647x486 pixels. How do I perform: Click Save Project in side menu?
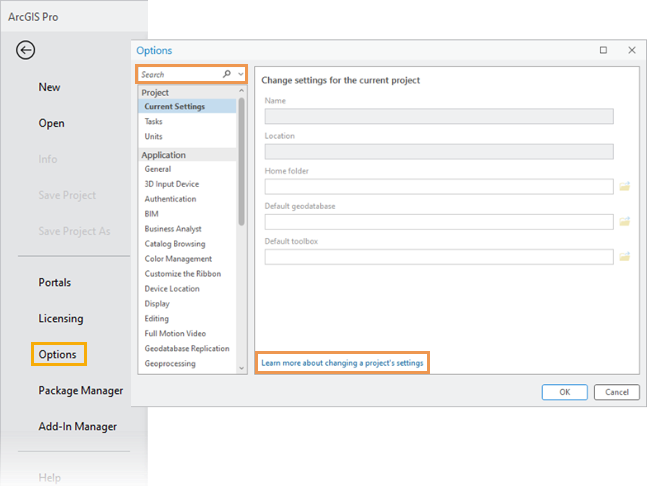[67, 195]
